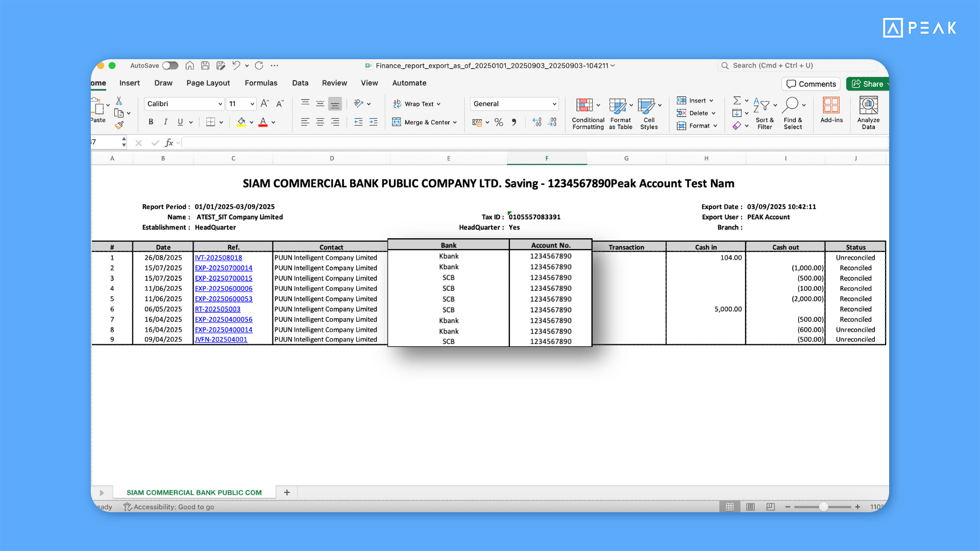Expand the Wrap Text dropdown arrow
The image size is (980, 551).
click(x=438, y=104)
